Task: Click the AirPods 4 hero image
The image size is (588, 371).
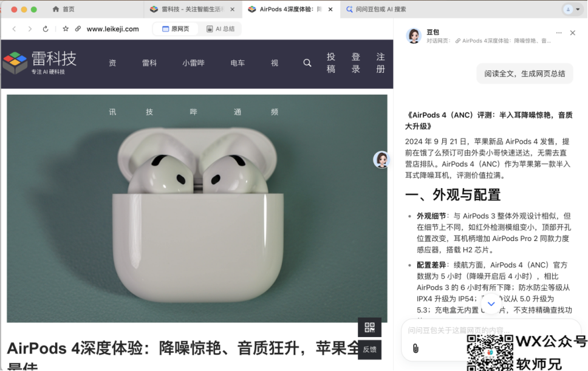Action: pos(197,208)
